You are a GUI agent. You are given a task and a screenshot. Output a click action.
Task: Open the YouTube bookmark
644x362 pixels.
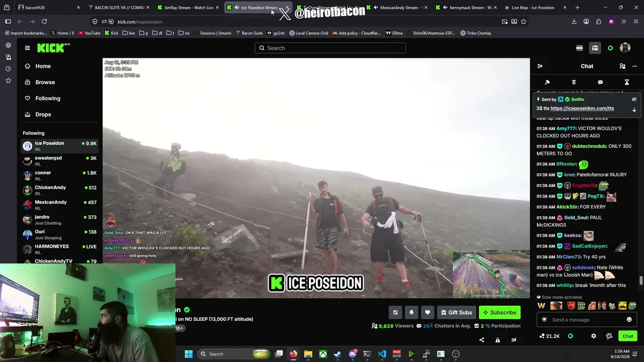point(89,33)
